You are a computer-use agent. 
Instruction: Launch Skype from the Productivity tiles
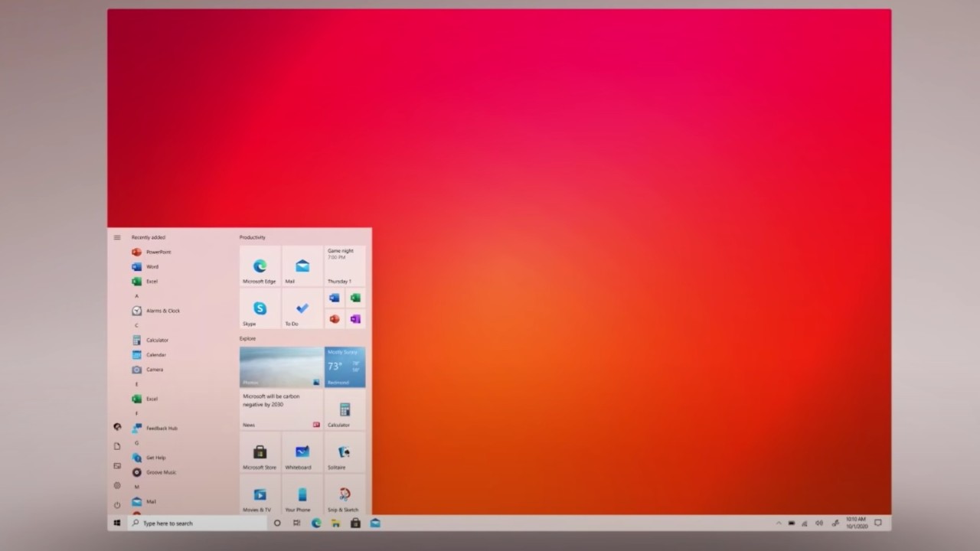[260, 309]
